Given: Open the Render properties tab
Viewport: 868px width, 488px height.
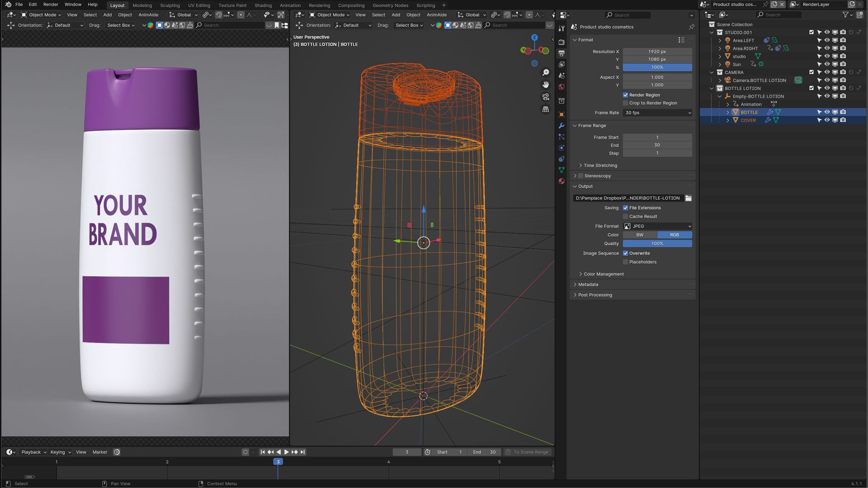Looking at the screenshot, I should (561, 42).
